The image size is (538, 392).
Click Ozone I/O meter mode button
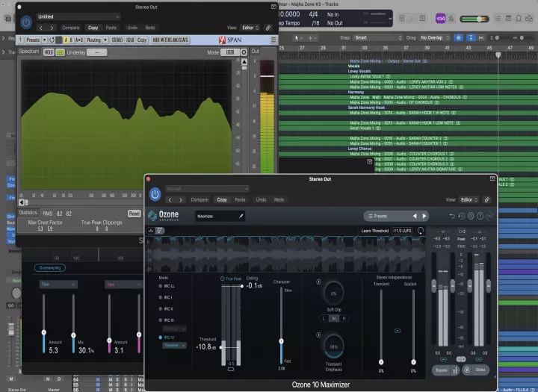point(462,231)
